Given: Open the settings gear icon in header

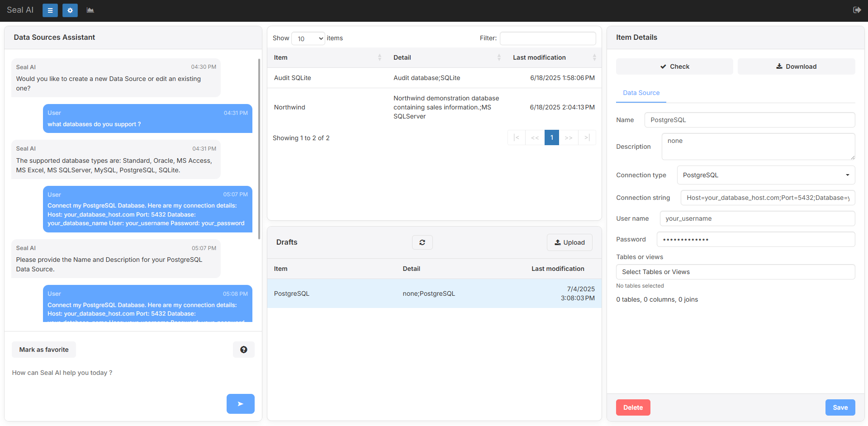Looking at the screenshot, I should pos(70,10).
